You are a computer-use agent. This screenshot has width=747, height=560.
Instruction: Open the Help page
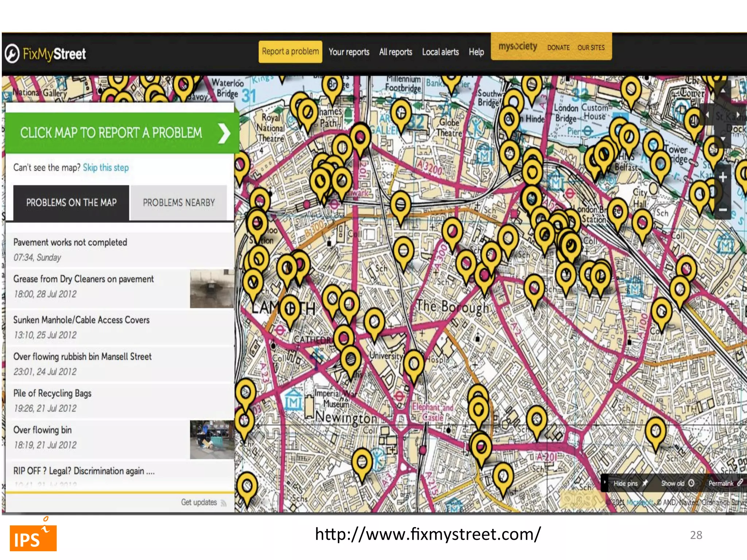coord(476,52)
